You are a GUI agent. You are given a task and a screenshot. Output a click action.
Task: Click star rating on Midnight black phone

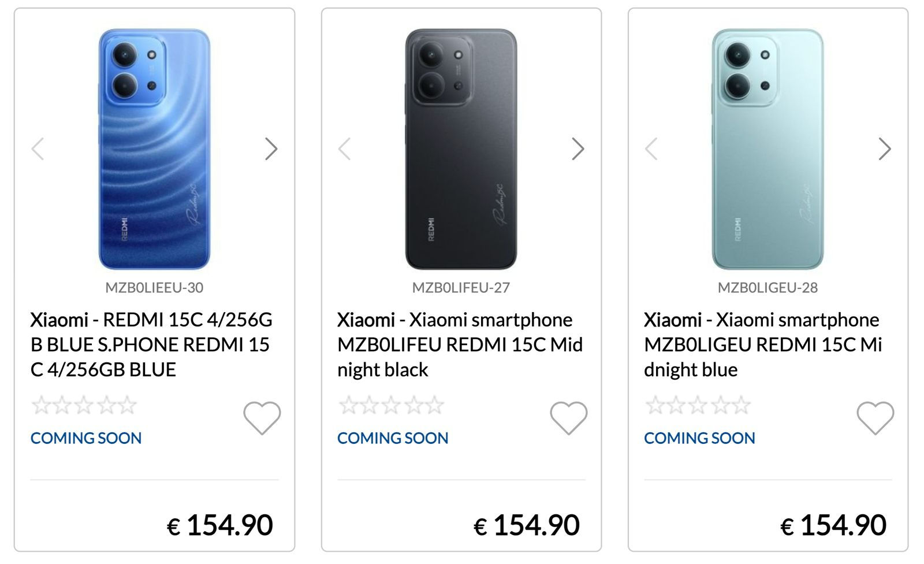point(391,405)
